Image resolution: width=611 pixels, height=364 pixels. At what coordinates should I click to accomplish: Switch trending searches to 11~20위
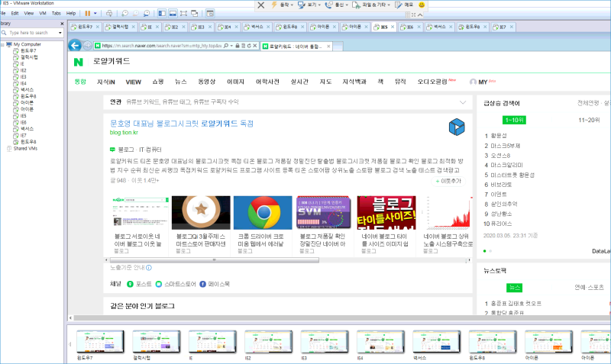(589, 120)
